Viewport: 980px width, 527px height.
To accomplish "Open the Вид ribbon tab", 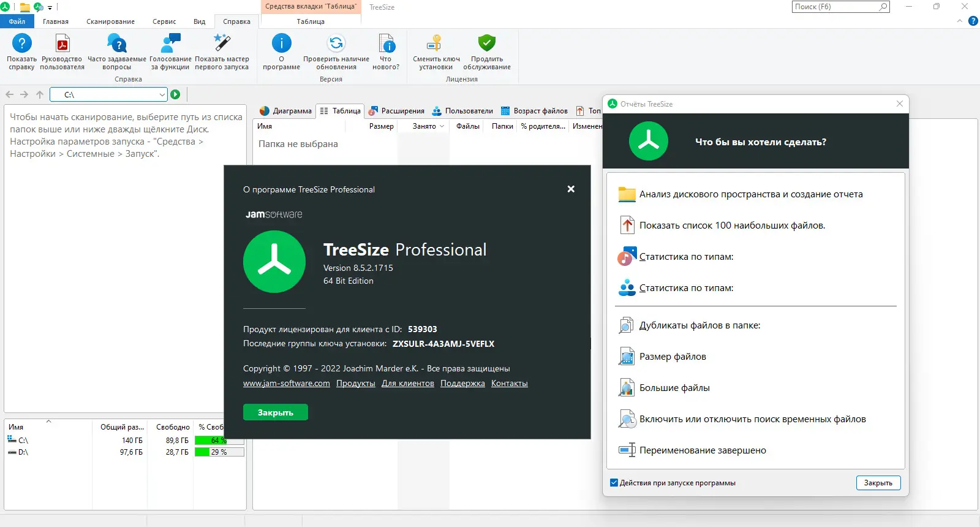I will (x=200, y=21).
